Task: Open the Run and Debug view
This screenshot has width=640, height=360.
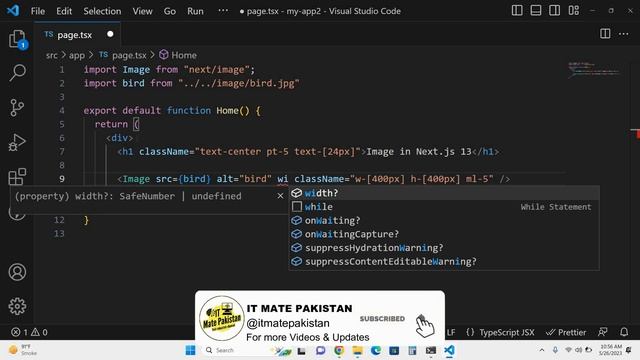Action: point(17,142)
